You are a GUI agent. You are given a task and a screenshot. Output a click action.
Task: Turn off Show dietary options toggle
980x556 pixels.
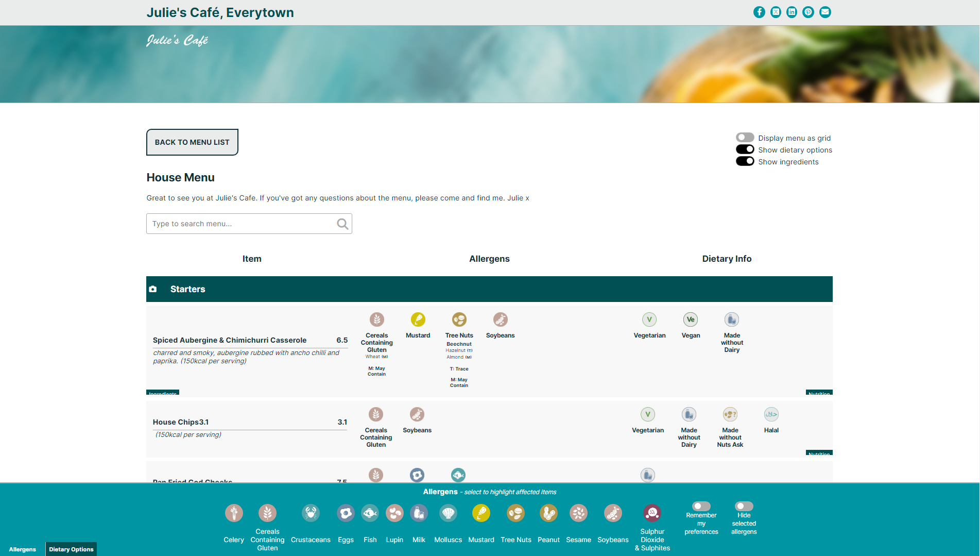[745, 149]
